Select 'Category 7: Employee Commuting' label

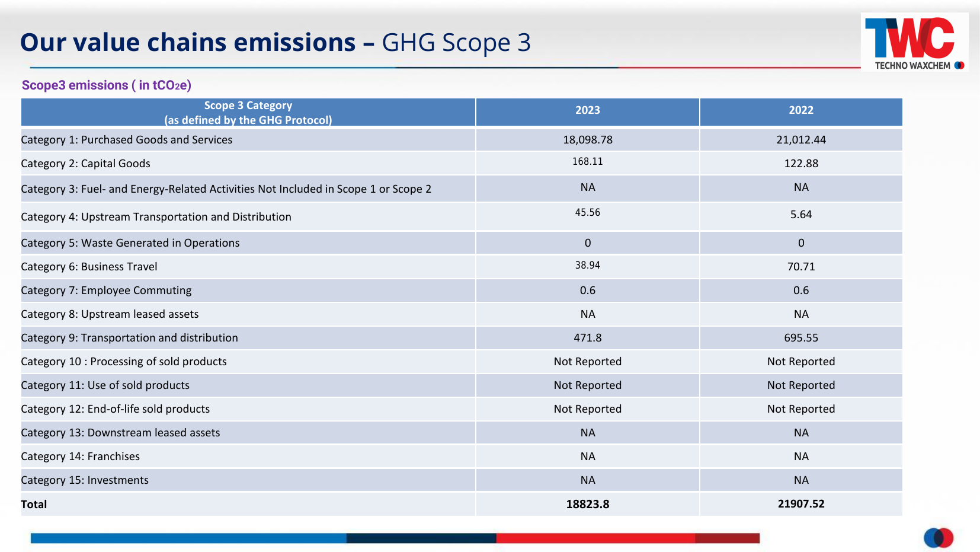pyautogui.click(x=106, y=291)
